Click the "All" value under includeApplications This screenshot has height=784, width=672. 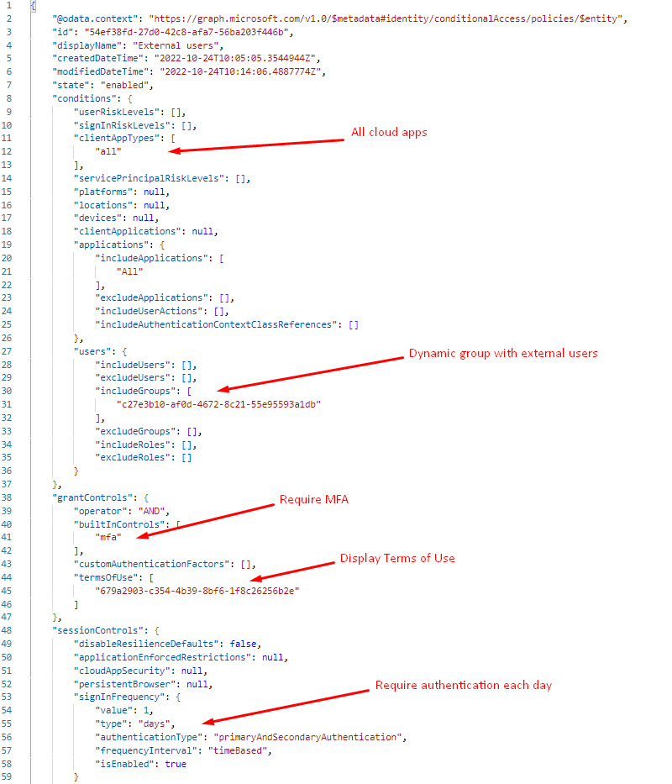pos(130,271)
